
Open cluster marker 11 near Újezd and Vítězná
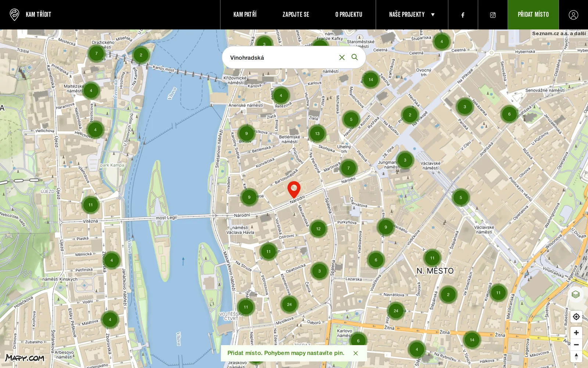click(90, 205)
